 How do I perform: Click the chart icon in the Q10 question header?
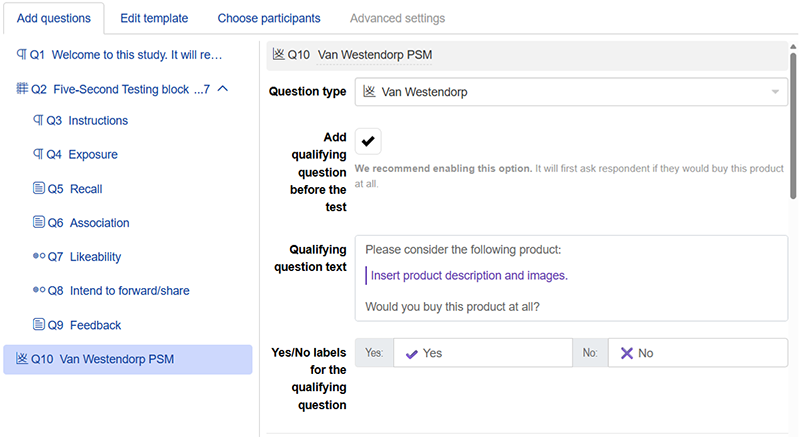(278, 54)
